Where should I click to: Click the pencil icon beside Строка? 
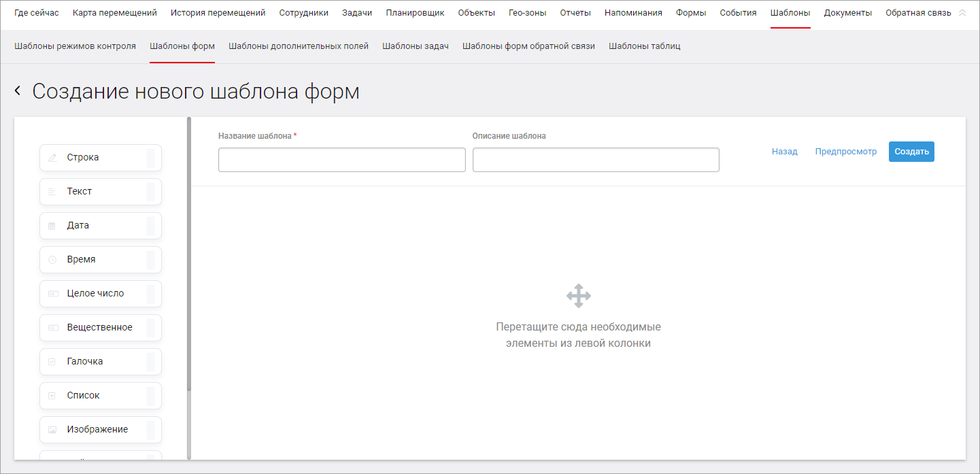point(52,158)
